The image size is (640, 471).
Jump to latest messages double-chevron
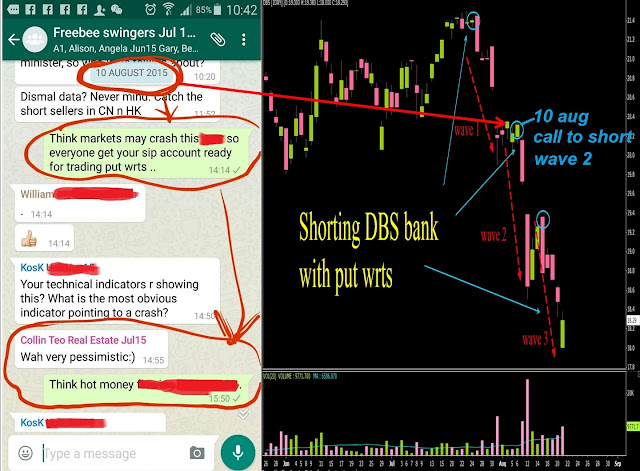[x=243, y=414]
